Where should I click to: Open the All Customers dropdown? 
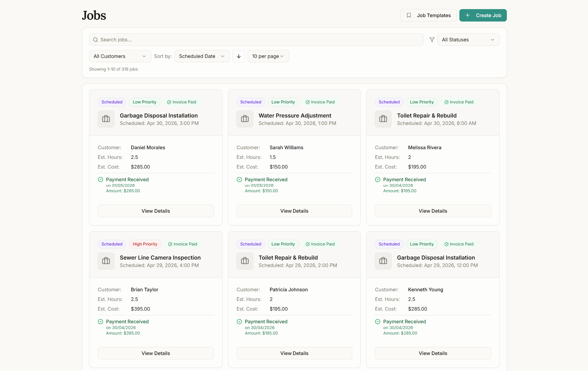tap(120, 56)
